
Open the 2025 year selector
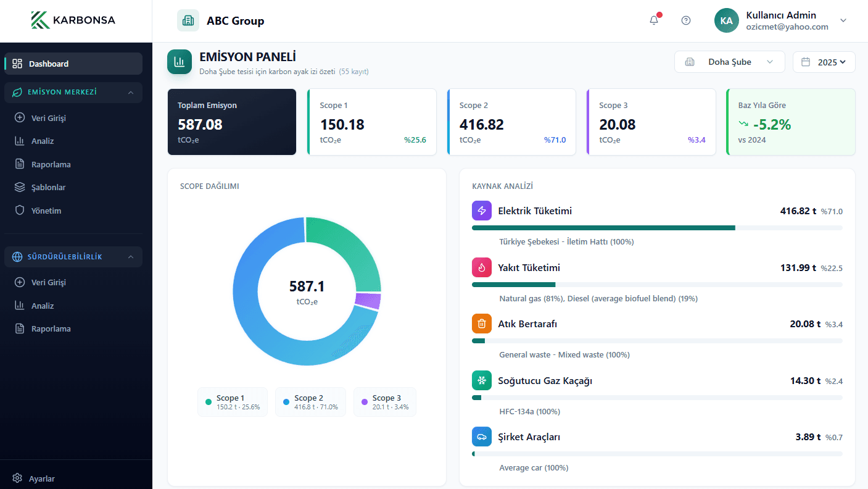point(824,62)
